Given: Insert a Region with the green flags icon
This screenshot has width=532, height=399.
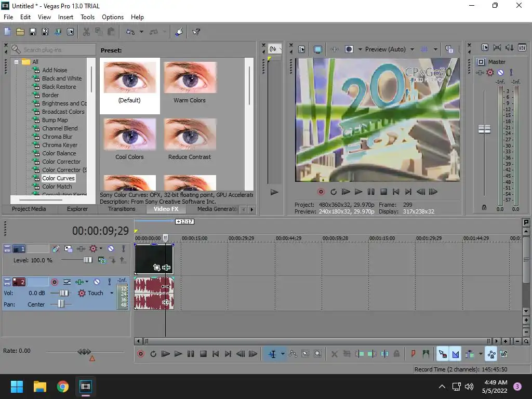Looking at the screenshot, I should 426,354.
